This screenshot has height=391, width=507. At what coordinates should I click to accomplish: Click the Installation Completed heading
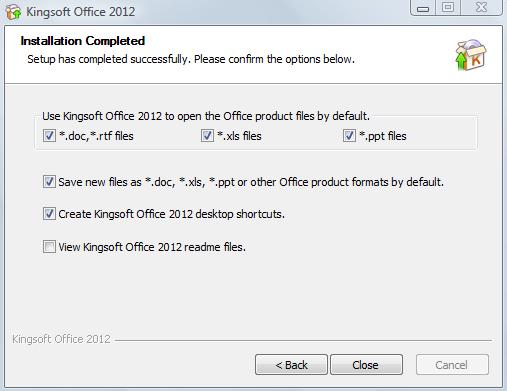pyautogui.click(x=83, y=41)
